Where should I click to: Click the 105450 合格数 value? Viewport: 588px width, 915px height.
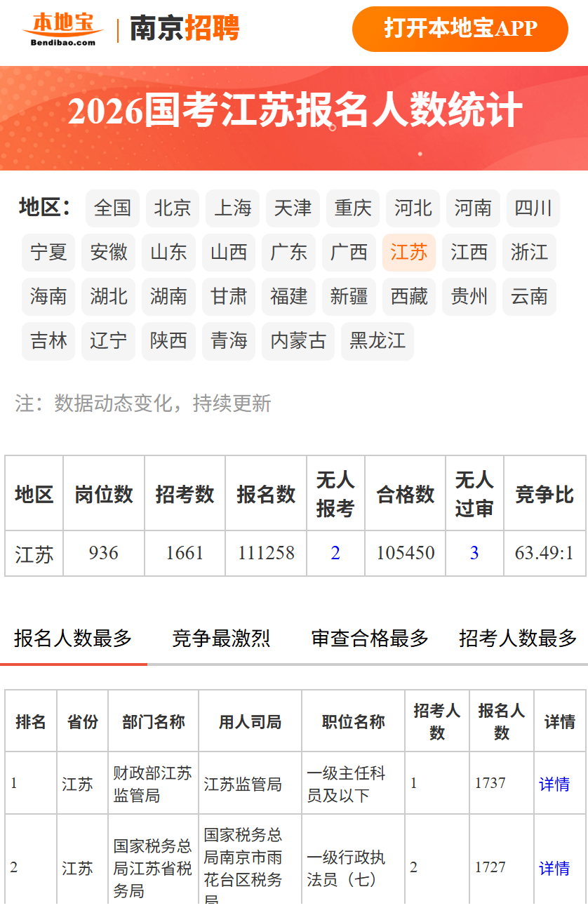pos(406,554)
